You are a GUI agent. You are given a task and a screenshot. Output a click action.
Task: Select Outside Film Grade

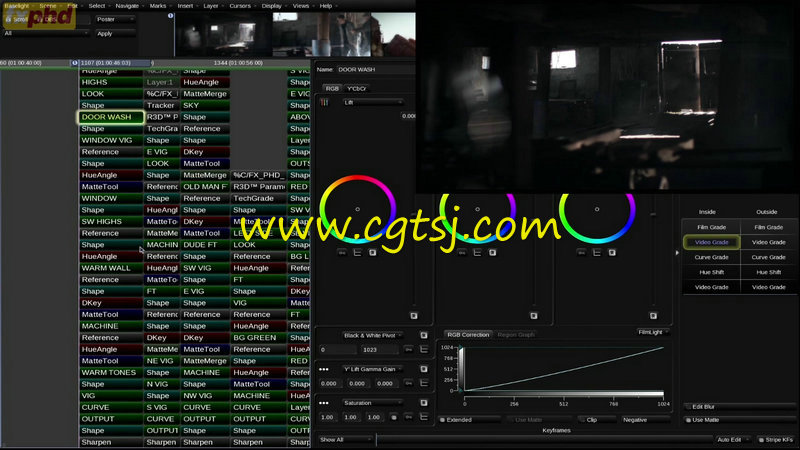point(768,227)
